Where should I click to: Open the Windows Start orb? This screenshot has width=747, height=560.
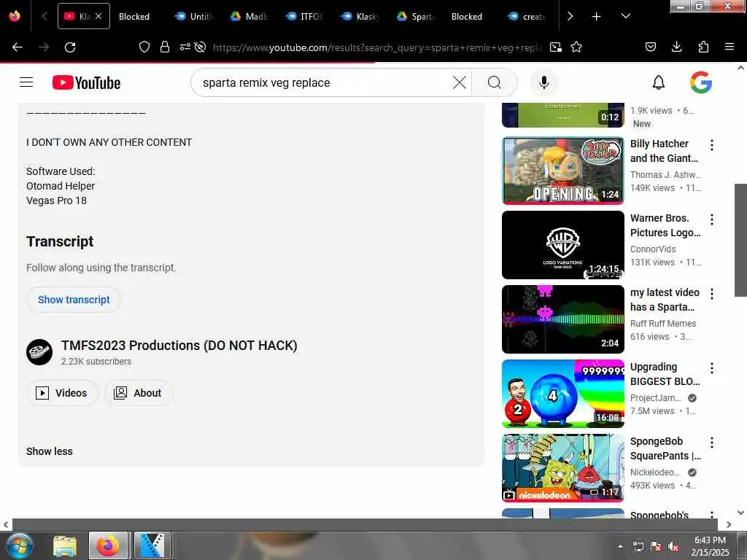click(18, 545)
